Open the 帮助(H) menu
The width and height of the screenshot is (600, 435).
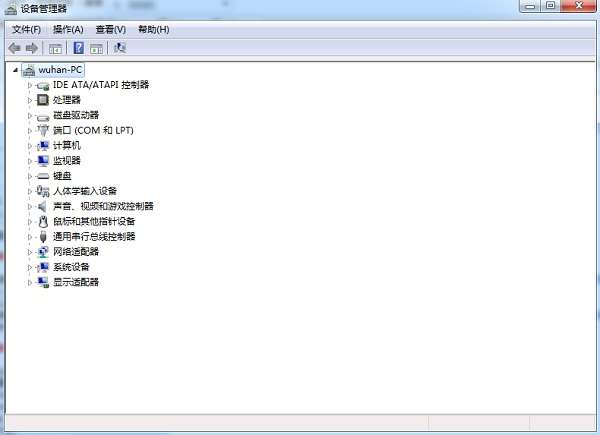point(153,30)
